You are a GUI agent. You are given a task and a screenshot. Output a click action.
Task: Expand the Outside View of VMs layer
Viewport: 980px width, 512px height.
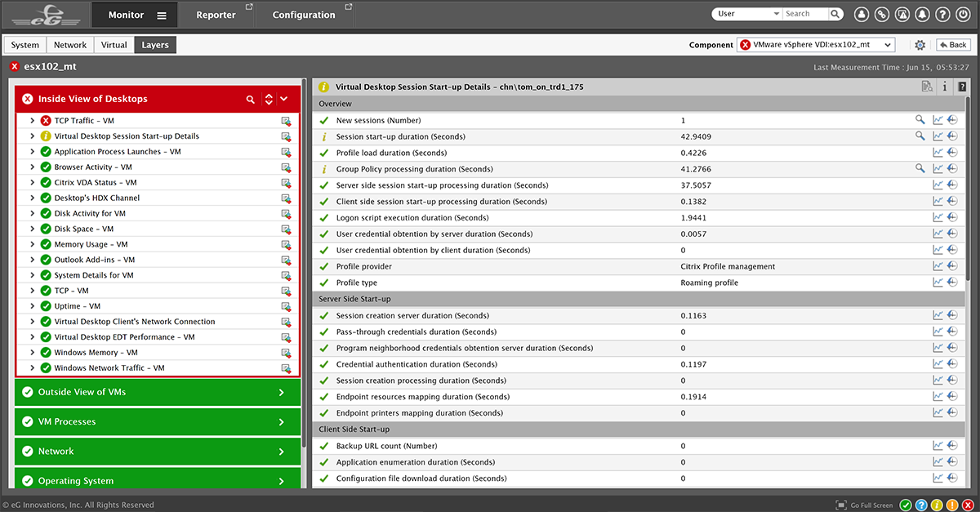point(158,392)
